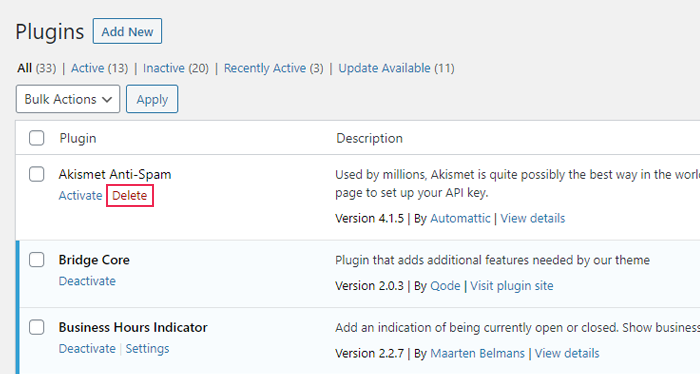The height and width of the screenshot is (374, 700).
Task: Deactivate the Bridge Core plugin
Action: coord(87,281)
